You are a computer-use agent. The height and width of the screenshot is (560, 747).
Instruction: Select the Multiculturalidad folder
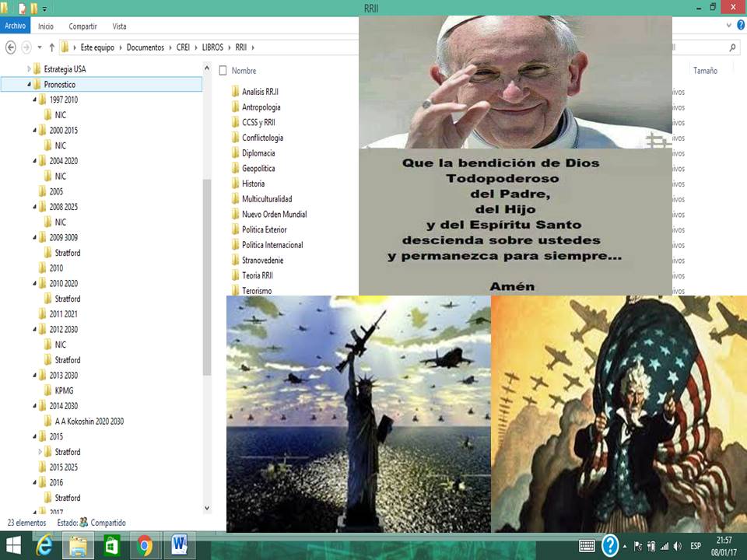267,198
